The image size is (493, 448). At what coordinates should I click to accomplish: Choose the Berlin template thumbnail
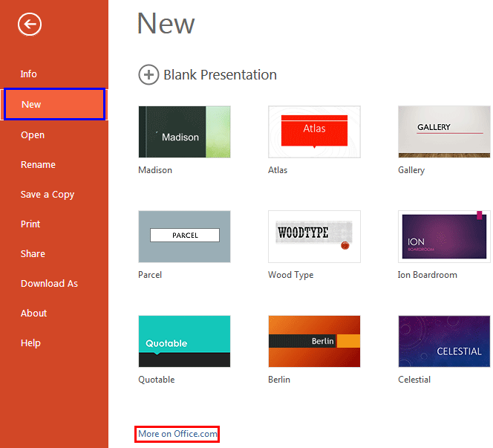(314, 341)
